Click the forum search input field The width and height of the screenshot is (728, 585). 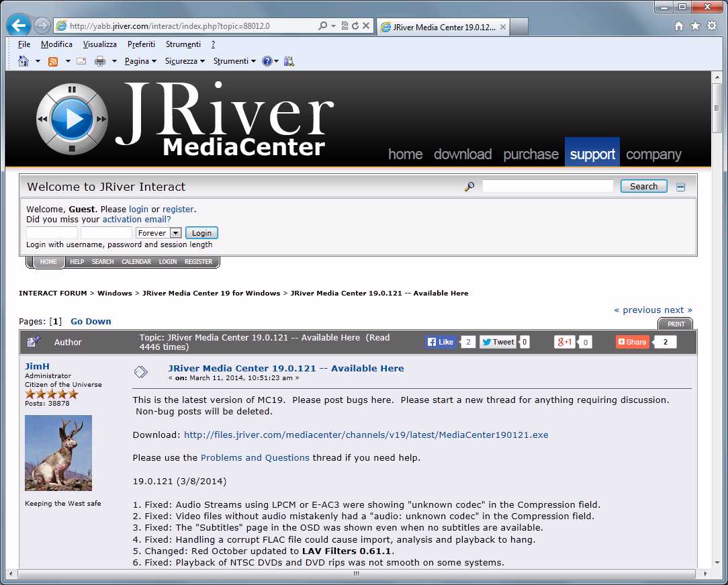pos(548,186)
